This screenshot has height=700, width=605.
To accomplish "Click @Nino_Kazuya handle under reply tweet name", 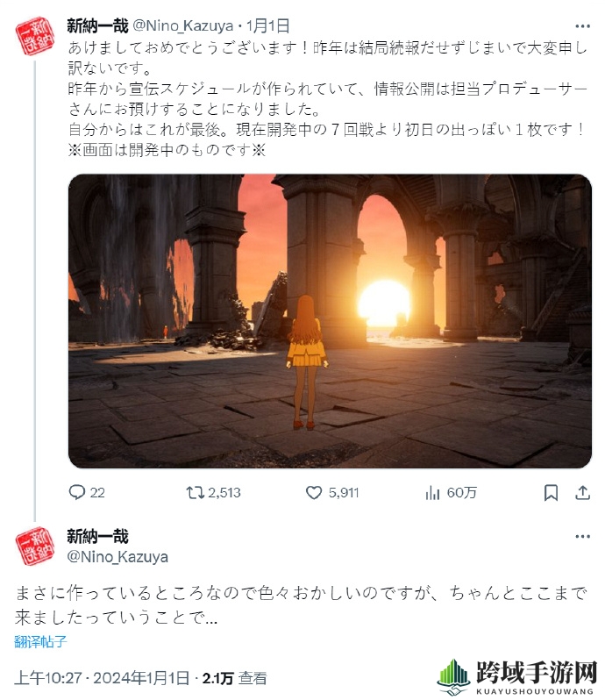I will click(117, 557).
